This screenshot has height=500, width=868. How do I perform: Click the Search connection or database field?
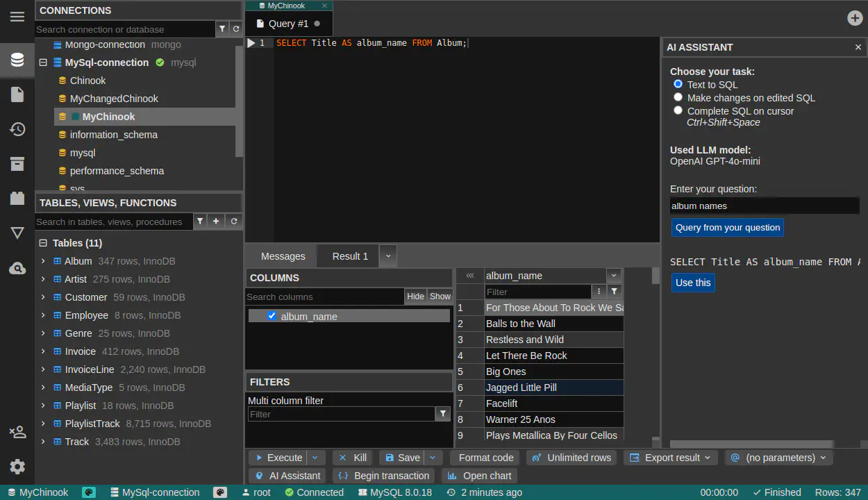pos(125,29)
